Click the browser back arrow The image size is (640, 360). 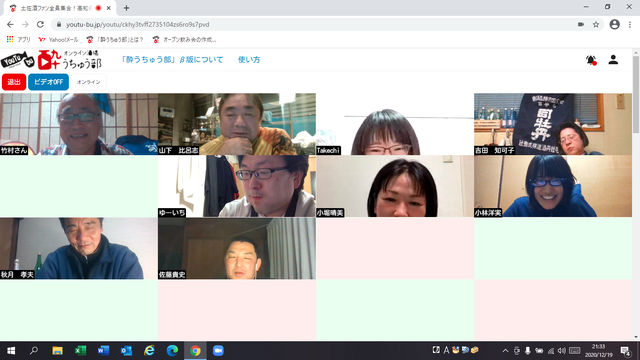(x=10, y=24)
